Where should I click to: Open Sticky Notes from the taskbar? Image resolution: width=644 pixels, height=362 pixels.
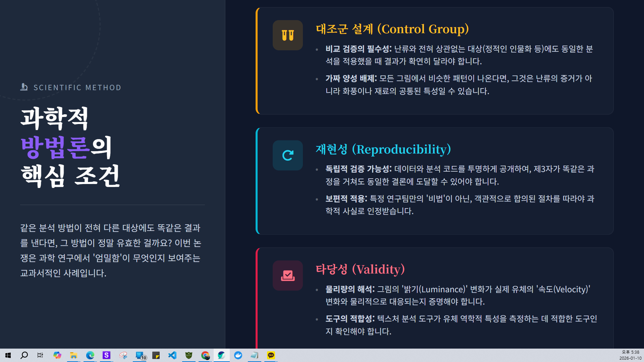pos(156,355)
